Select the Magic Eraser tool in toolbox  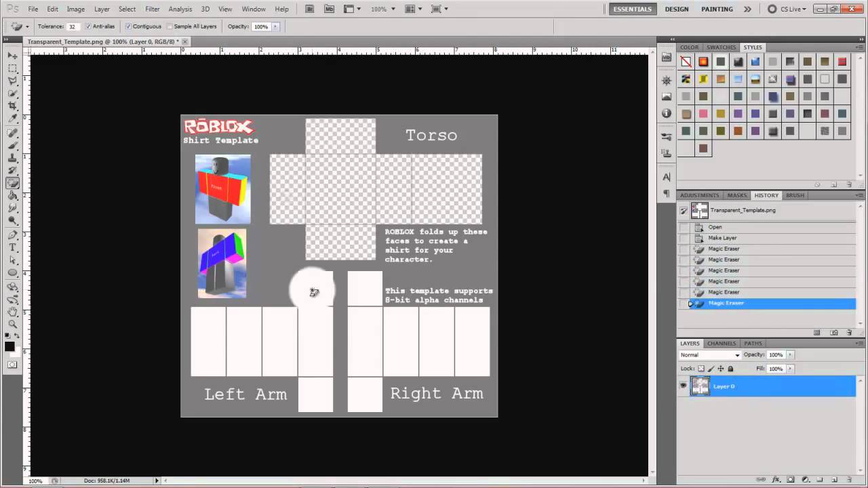12,182
